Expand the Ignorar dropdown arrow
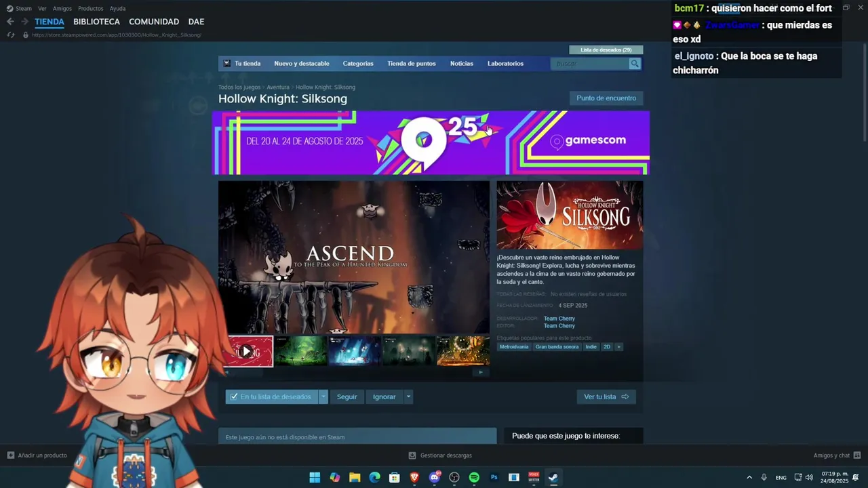Screen dimensions: 868x488 [408, 396]
